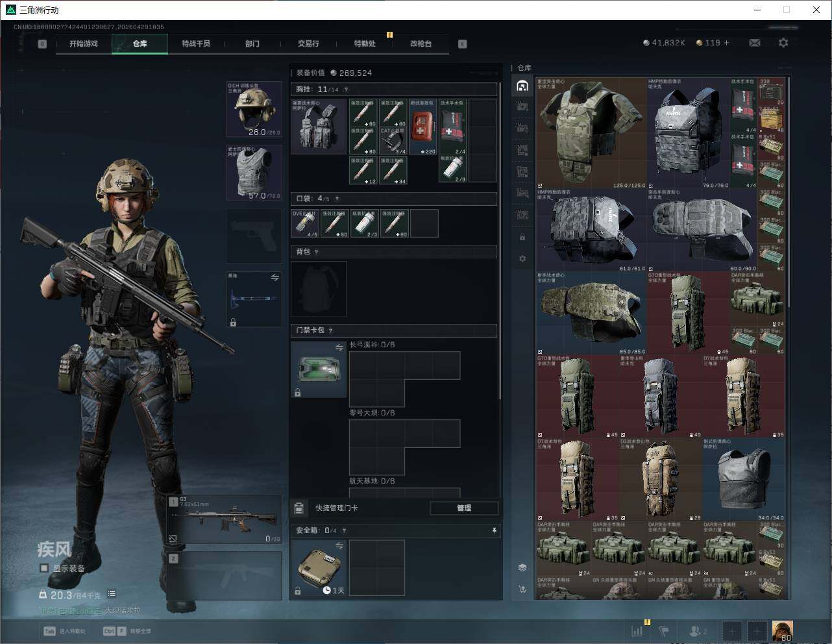Select the G3 rifle in weapon slot 1
Screen dimensions: 832x644
[x=225, y=520]
